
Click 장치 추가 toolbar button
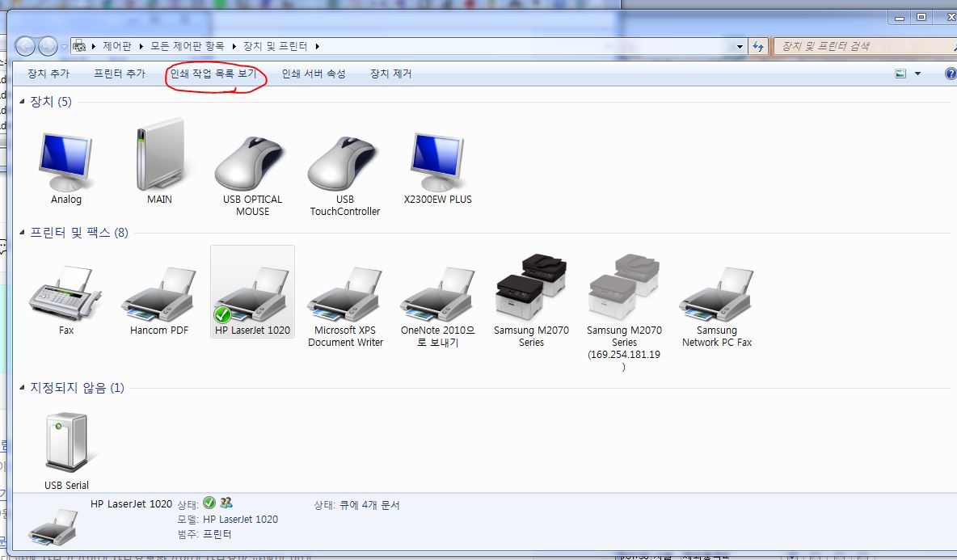pos(48,74)
